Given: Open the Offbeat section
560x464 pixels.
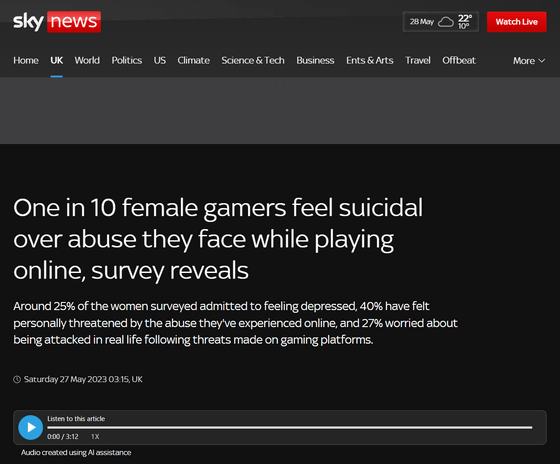Looking at the screenshot, I should 459,60.
